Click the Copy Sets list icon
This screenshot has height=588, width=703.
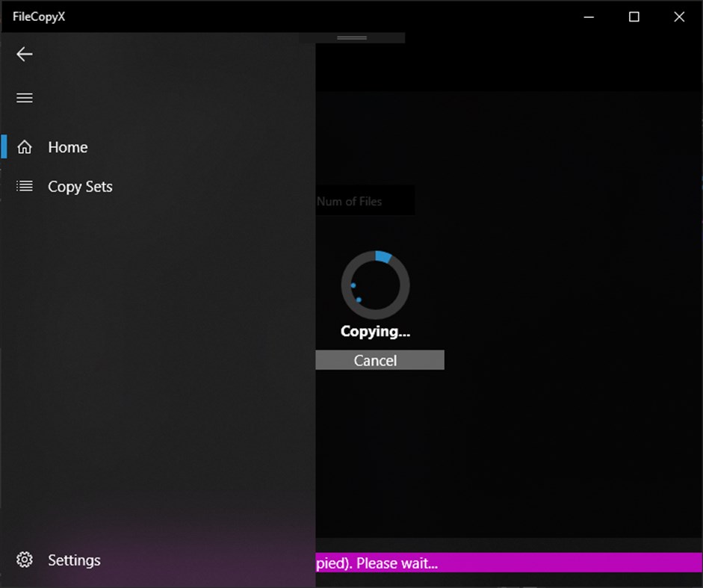[23, 186]
